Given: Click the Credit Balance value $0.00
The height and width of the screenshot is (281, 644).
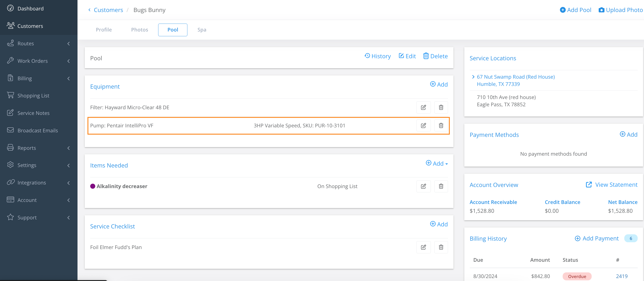Looking at the screenshot, I should click(x=552, y=211).
